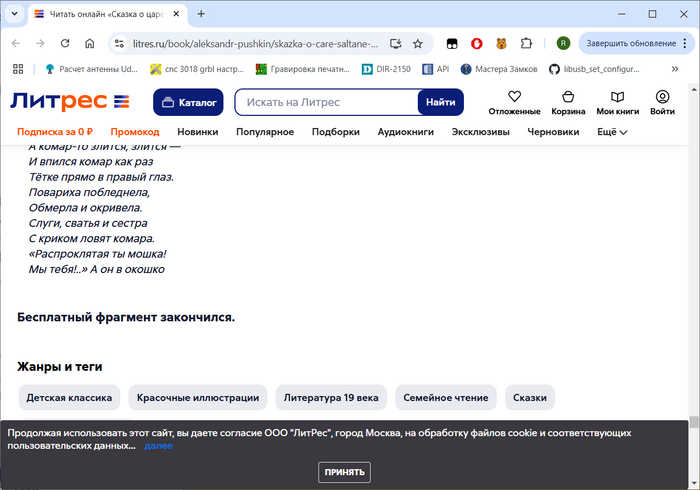Screen dimensions: 700x490
Task: Click the Литрес logo
Action: coord(70,102)
